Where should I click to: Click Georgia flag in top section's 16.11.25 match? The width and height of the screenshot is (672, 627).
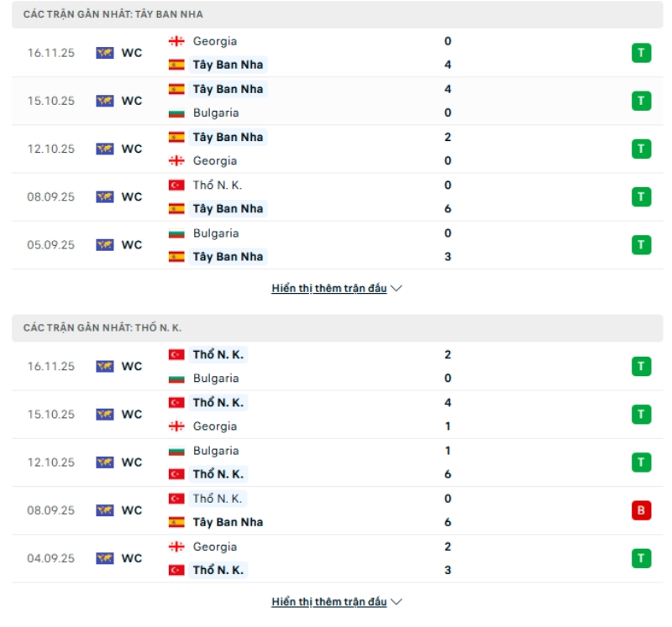click(176, 41)
